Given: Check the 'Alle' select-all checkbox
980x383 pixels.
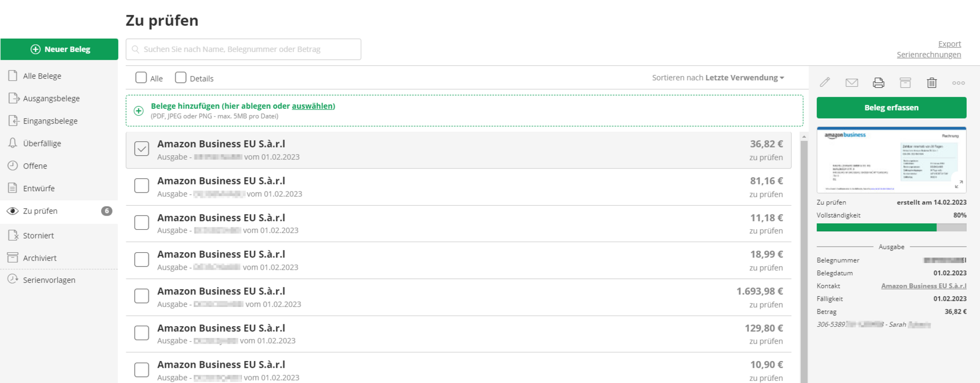Looking at the screenshot, I should coord(141,78).
